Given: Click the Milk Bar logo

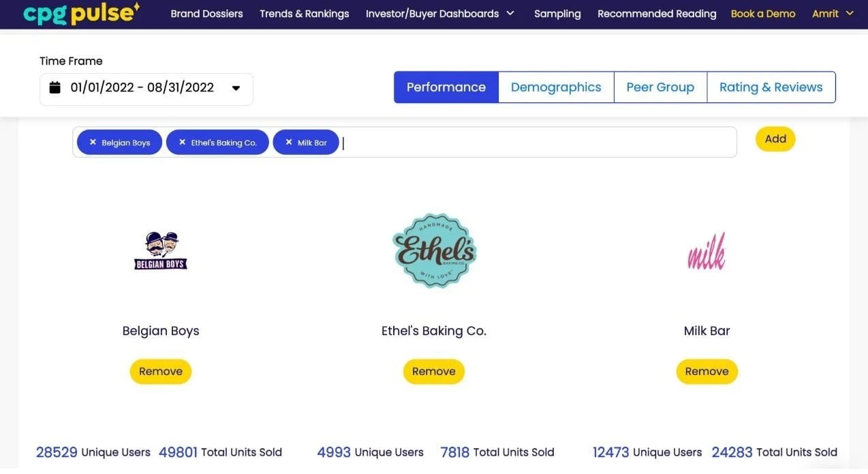Looking at the screenshot, I should click(x=707, y=251).
